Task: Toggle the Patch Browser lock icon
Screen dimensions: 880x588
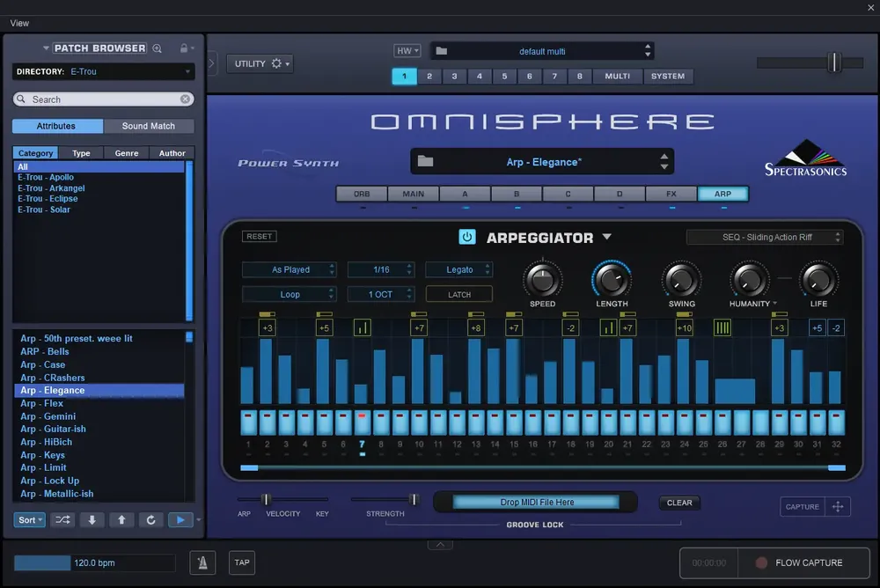Action: click(184, 48)
